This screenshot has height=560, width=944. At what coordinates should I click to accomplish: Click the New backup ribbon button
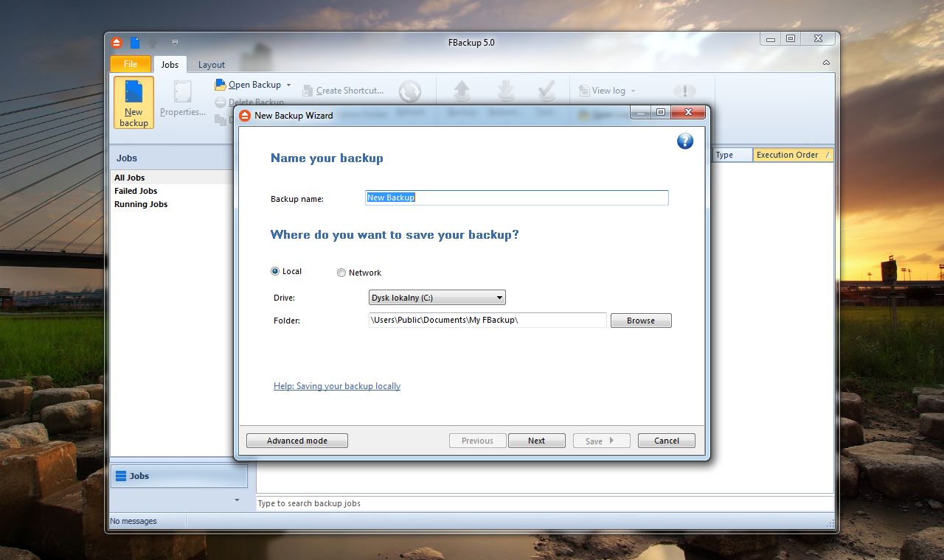pyautogui.click(x=133, y=102)
